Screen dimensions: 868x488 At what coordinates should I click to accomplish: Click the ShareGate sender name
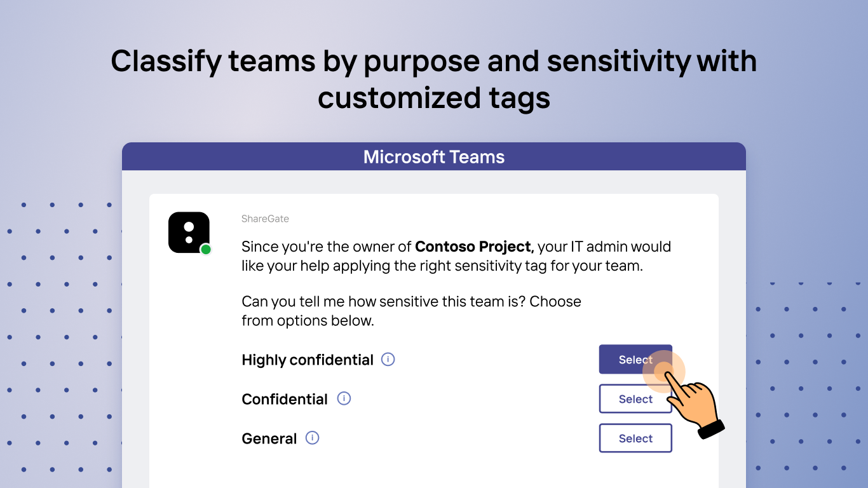point(265,219)
